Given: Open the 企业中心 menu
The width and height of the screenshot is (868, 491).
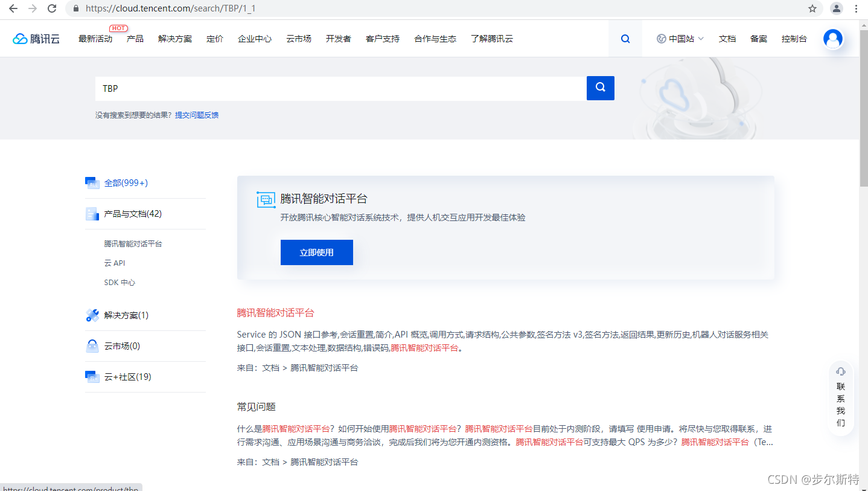Looking at the screenshot, I should coord(255,39).
